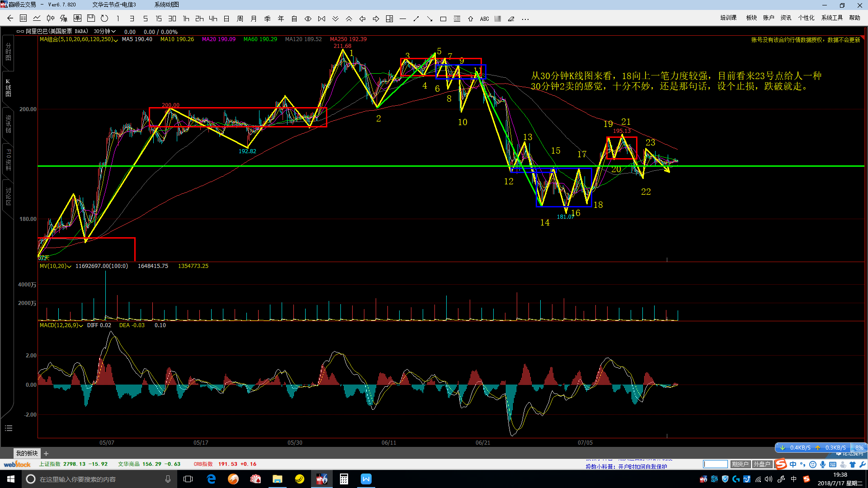This screenshot has width=868, height=488.
Task: Focus the input box beside 期货户
Action: (x=715, y=464)
